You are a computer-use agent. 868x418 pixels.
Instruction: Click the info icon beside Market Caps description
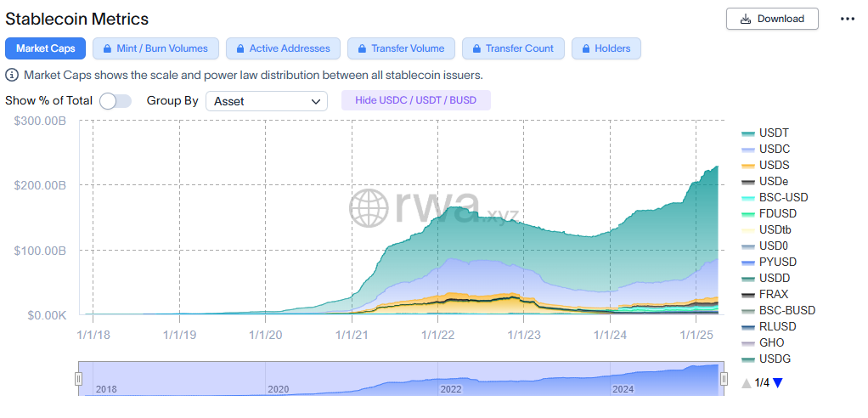[13, 75]
